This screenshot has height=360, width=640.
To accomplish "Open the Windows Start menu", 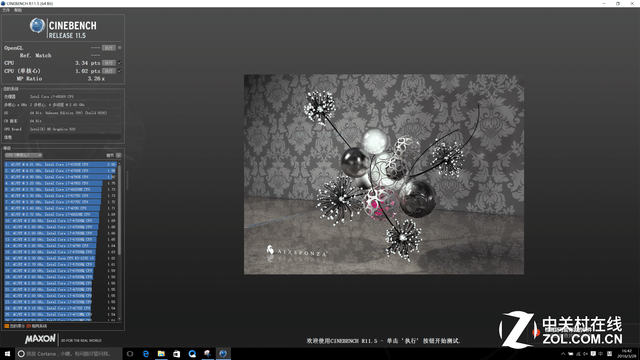I will [x=7, y=353].
